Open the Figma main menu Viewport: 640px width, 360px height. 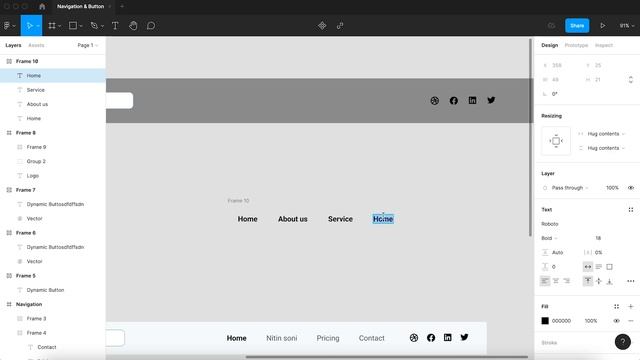tap(7, 26)
